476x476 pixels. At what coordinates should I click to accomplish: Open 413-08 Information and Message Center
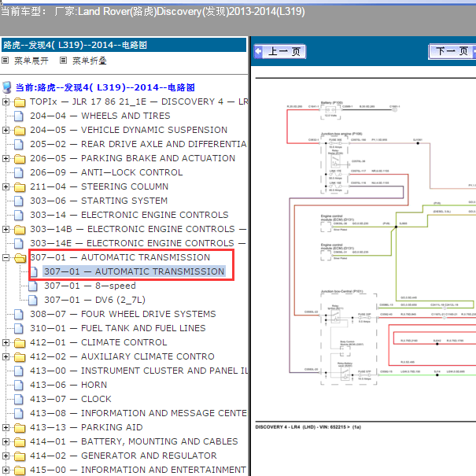tap(138, 413)
